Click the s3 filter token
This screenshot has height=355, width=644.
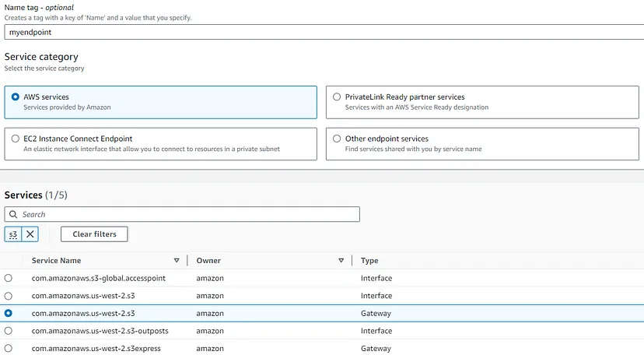(13, 234)
